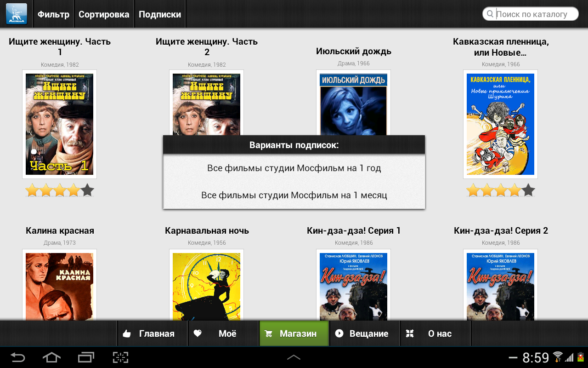Tap the Драма, 1973 genre label
This screenshot has width=588, height=368.
coord(60,243)
